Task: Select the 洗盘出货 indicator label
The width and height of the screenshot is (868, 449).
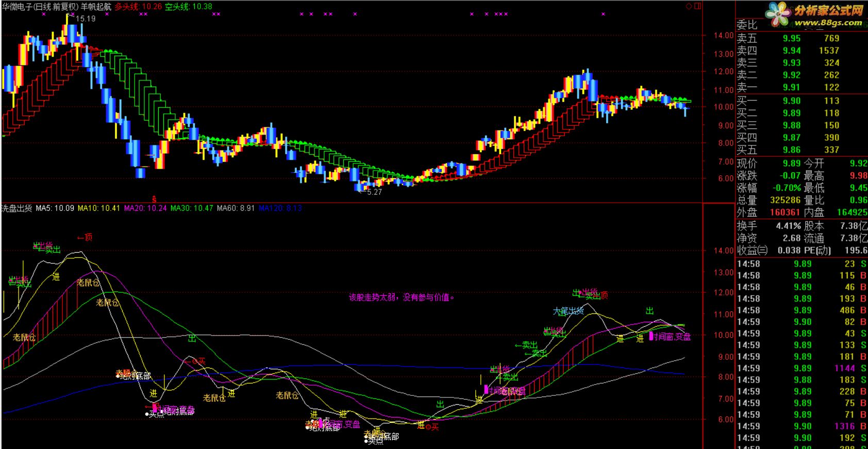Action: tap(16, 208)
